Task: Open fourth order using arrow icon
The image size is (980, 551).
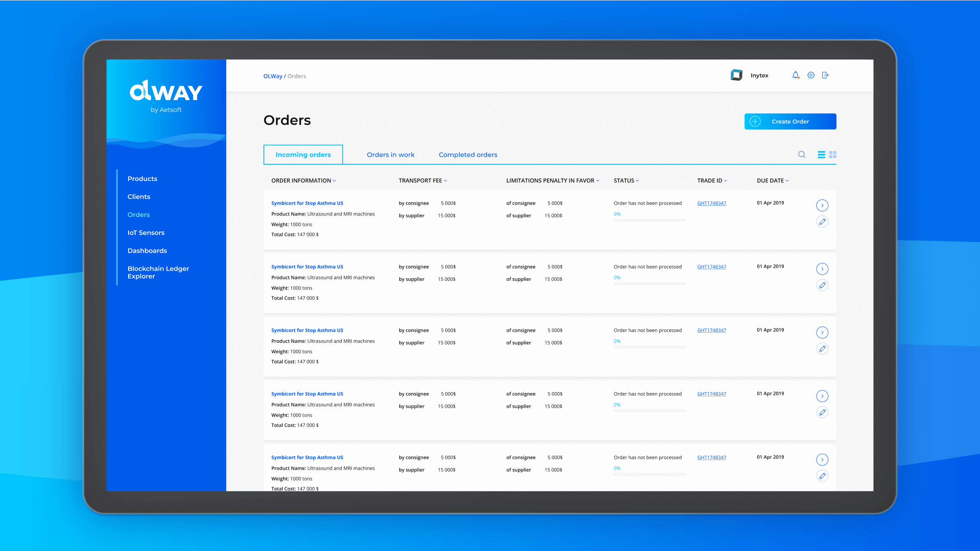Action: [x=822, y=396]
